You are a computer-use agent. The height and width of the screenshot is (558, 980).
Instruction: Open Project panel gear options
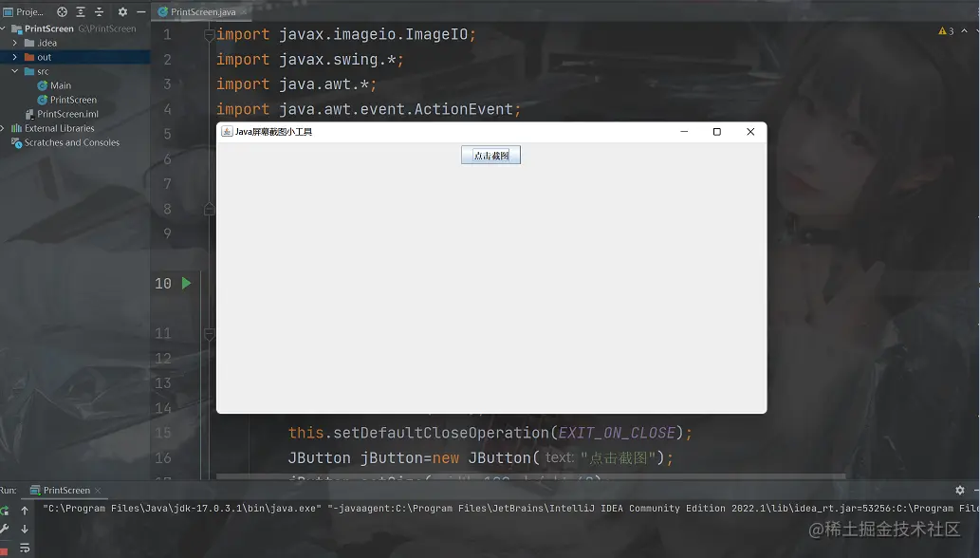122,12
